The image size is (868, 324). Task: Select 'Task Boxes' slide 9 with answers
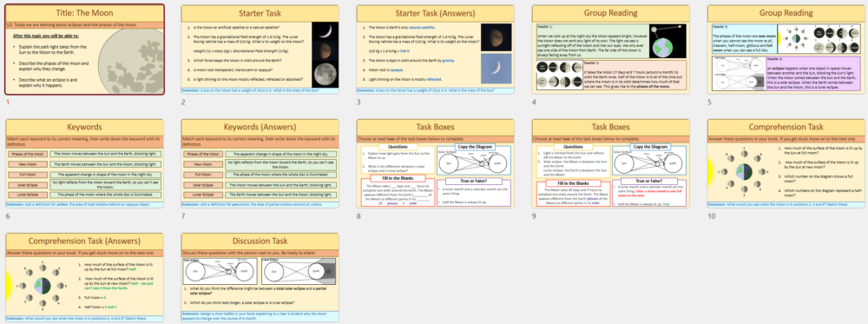pos(610,163)
